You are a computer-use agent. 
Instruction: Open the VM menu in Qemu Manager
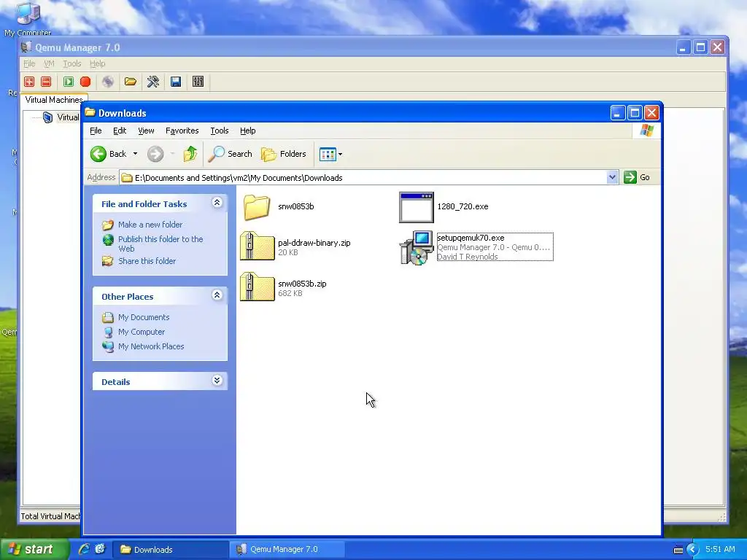pyautogui.click(x=49, y=63)
